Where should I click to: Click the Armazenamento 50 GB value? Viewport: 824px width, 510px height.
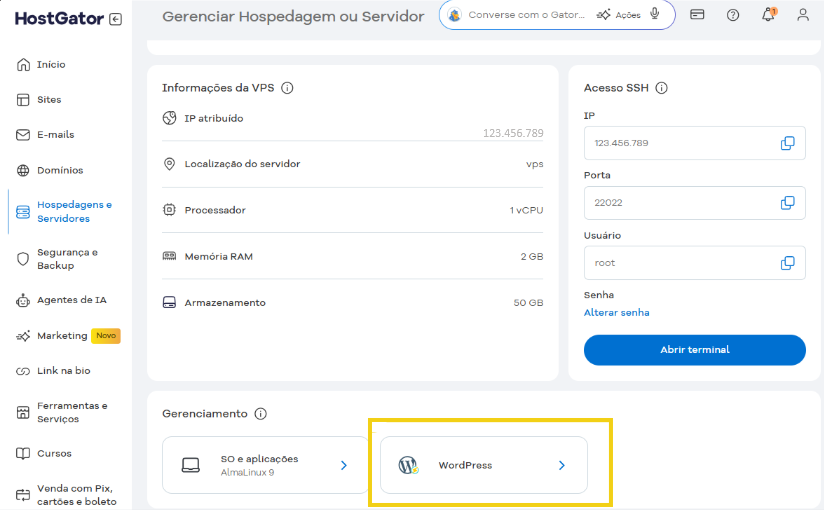pos(528,303)
